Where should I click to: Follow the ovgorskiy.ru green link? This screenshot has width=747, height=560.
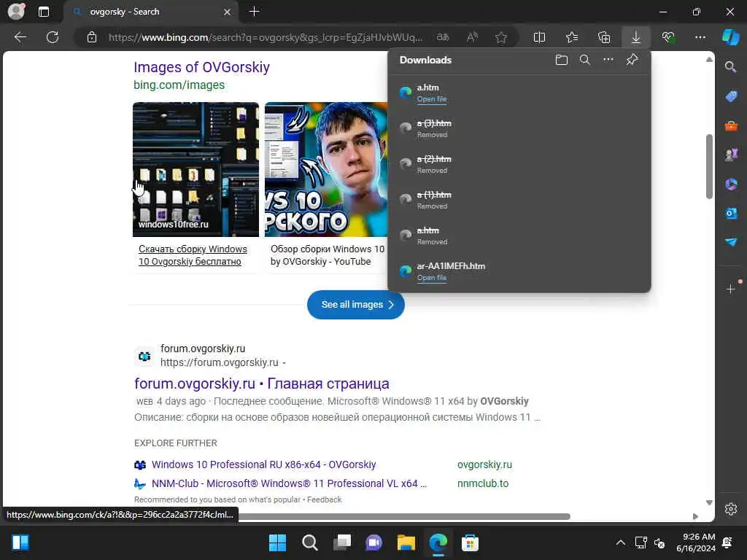[x=484, y=464]
